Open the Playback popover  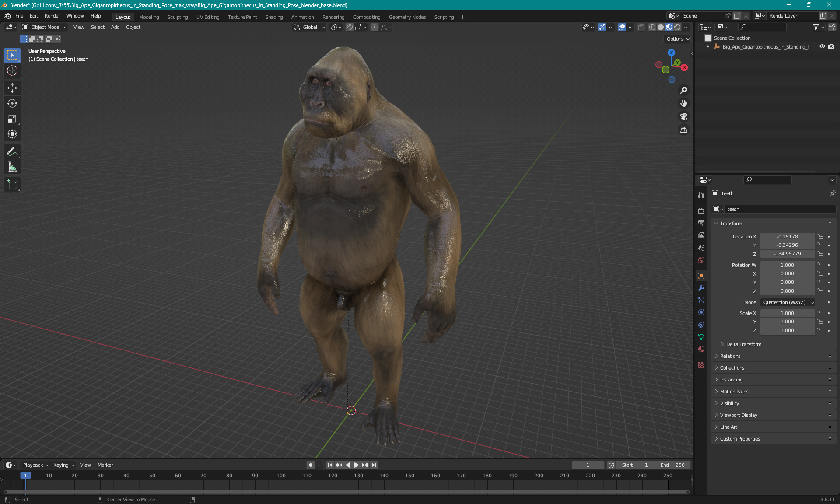(35, 465)
